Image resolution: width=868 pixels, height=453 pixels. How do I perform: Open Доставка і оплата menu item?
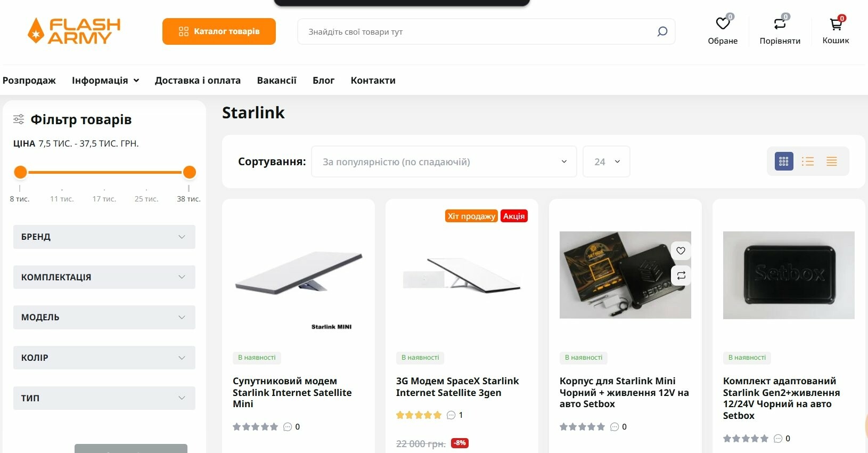tap(198, 80)
